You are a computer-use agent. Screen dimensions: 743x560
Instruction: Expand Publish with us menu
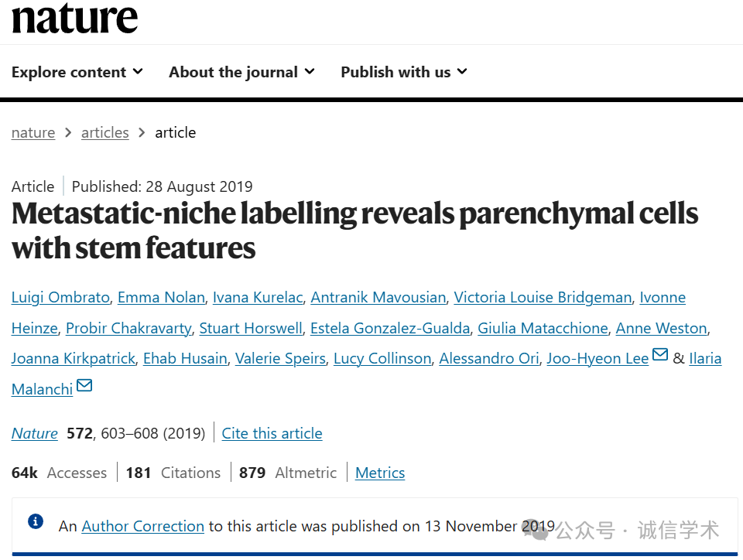pos(404,72)
